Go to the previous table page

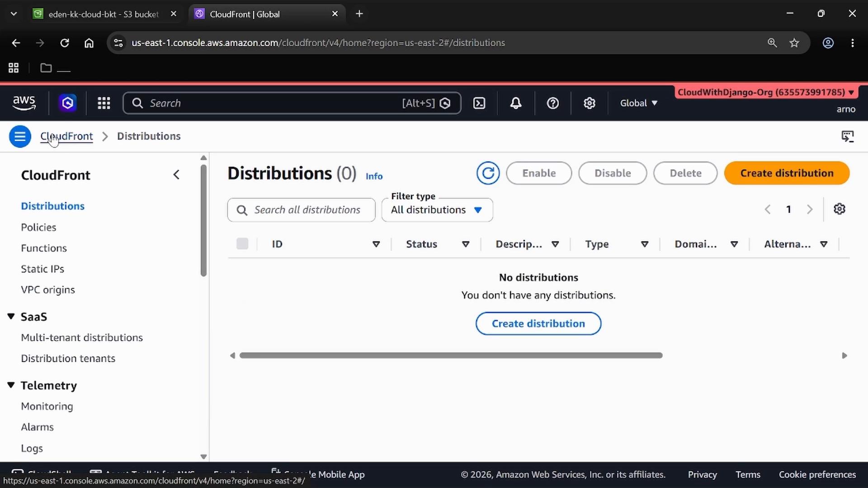pos(768,209)
